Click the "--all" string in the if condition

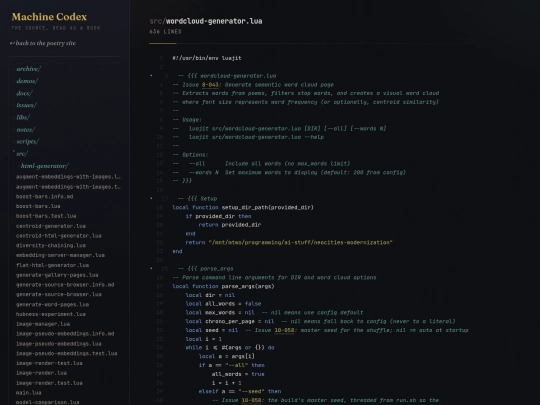pos(236,365)
